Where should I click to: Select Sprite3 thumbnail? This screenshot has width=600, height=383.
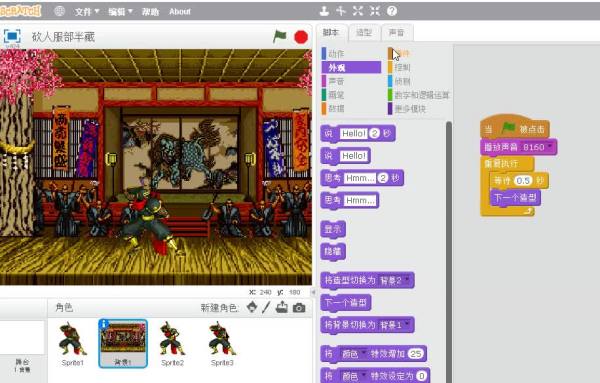[222, 343]
